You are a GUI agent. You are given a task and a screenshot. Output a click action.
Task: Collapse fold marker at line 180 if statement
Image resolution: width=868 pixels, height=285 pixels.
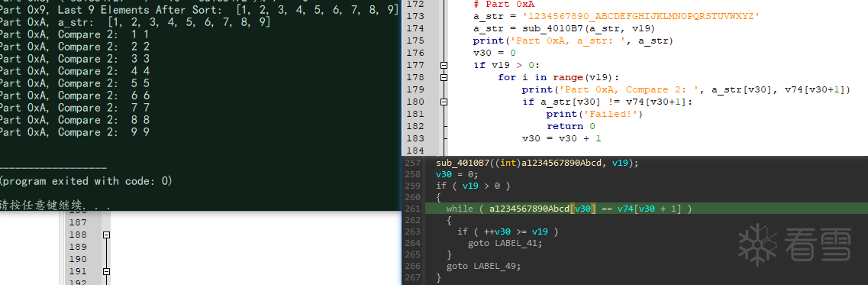coord(444,102)
